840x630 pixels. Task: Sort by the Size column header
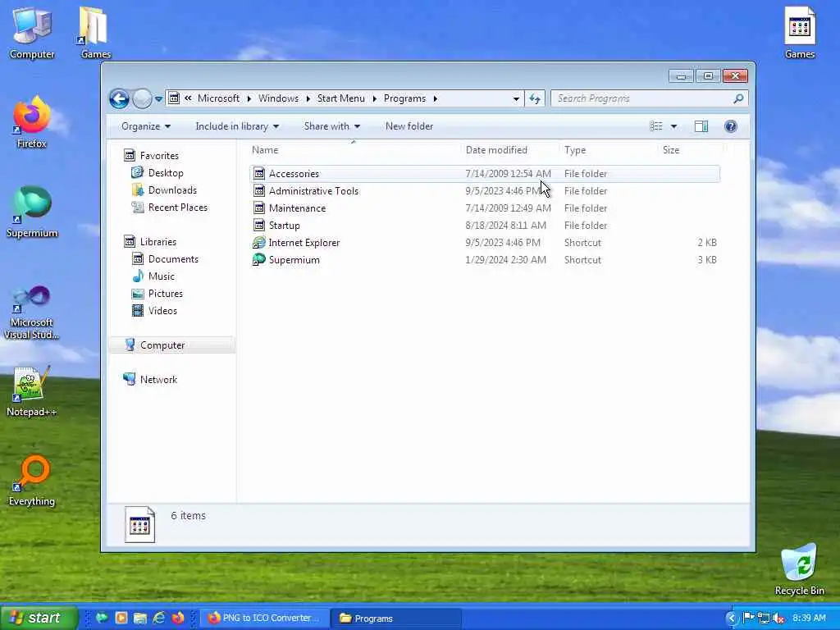point(671,150)
